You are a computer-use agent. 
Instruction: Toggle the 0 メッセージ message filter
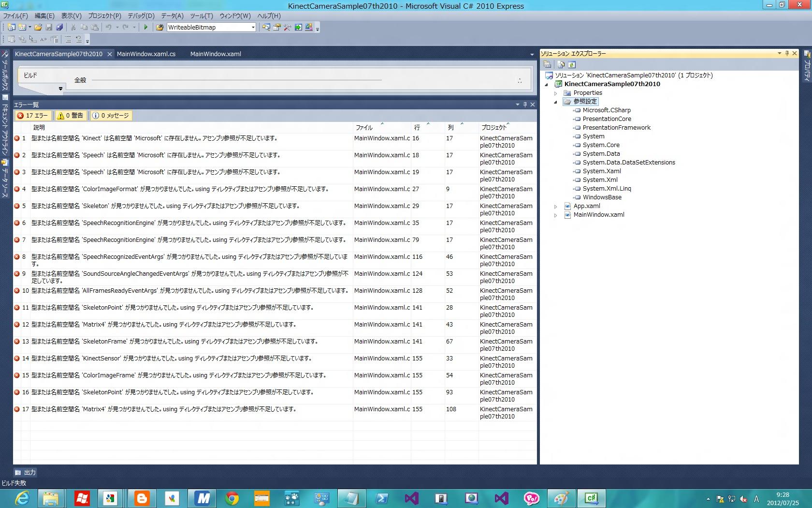111,116
